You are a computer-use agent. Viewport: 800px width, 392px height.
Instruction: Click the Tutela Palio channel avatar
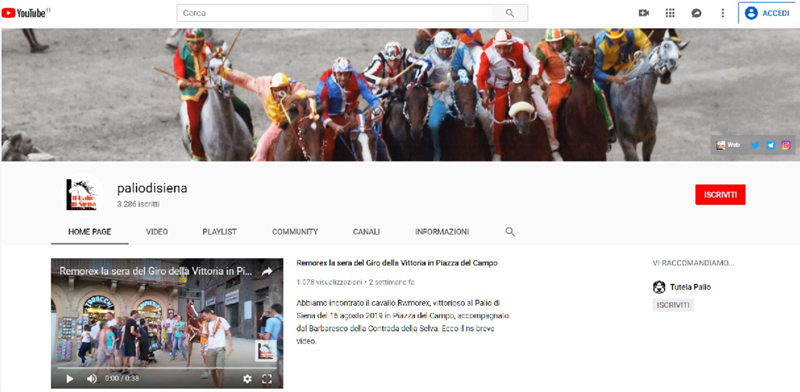coord(659,287)
